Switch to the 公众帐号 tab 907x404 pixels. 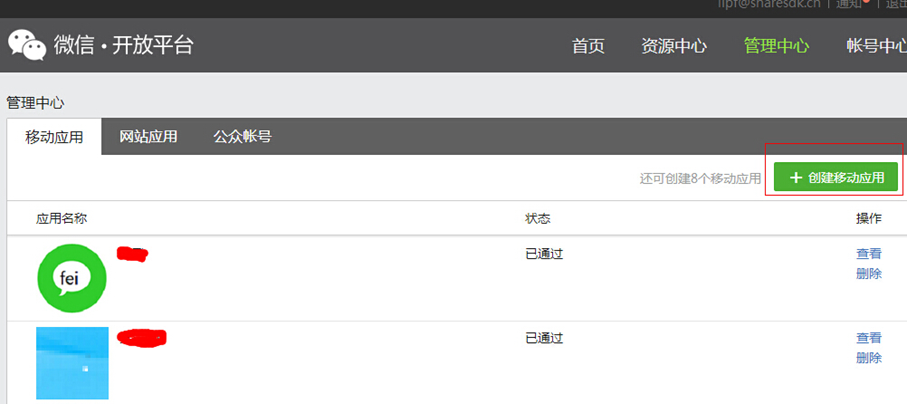click(x=242, y=137)
